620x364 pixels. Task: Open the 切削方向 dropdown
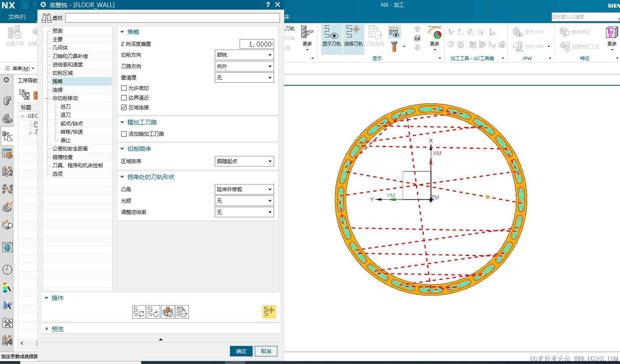click(244, 55)
